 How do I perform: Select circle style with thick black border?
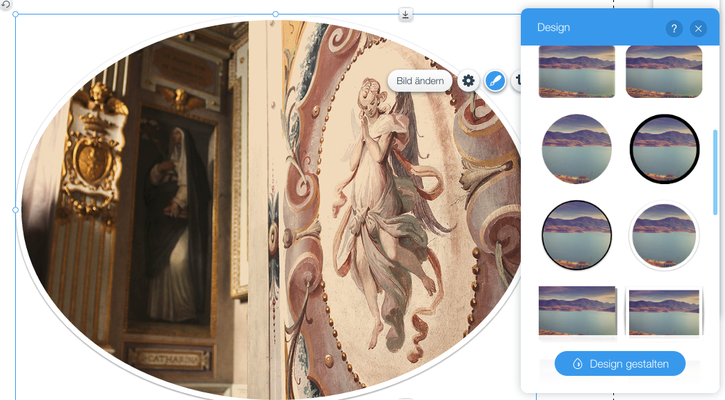(x=664, y=149)
